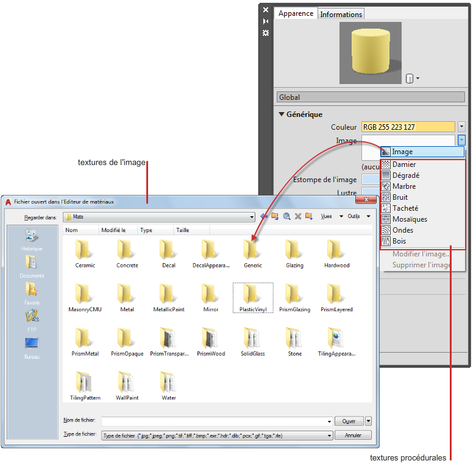Click the back arrow in file dialog toolbar
The height and width of the screenshot is (469, 476).
click(264, 216)
